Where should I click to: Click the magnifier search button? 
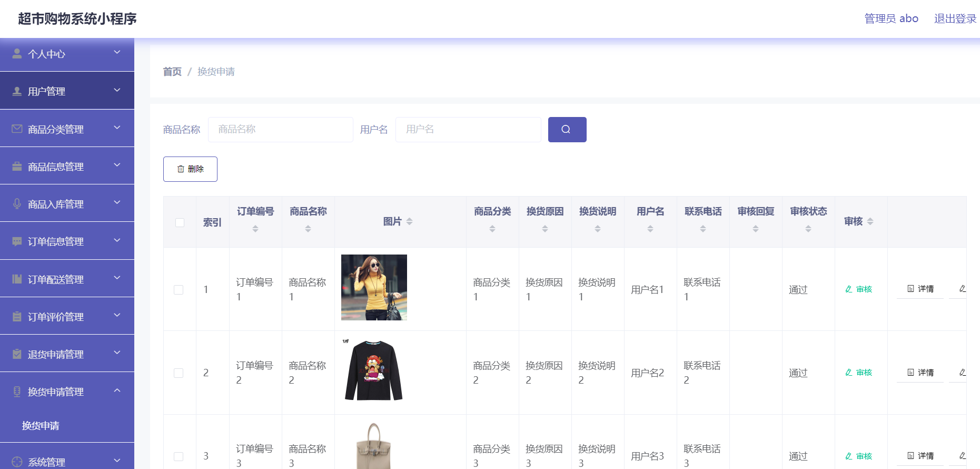coord(567,130)
